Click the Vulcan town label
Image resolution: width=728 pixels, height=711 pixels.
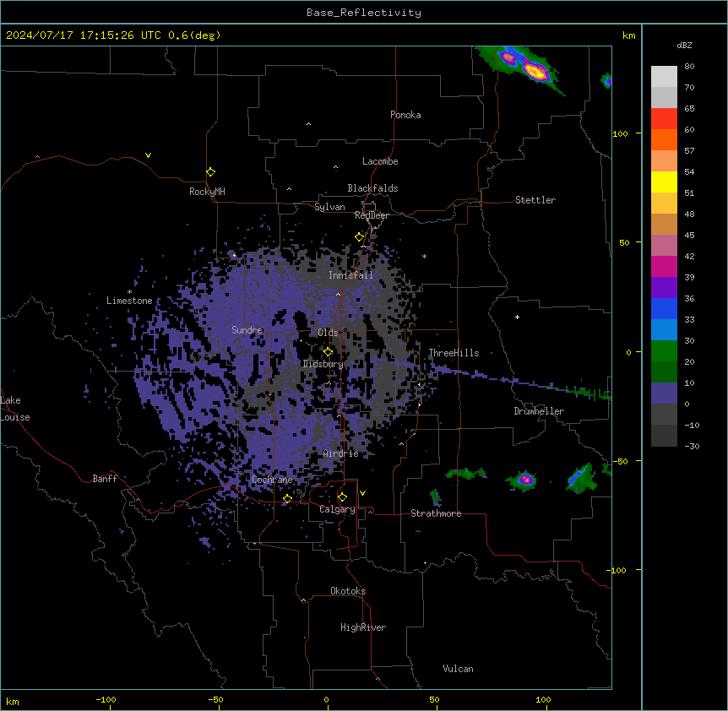point(459,669)
